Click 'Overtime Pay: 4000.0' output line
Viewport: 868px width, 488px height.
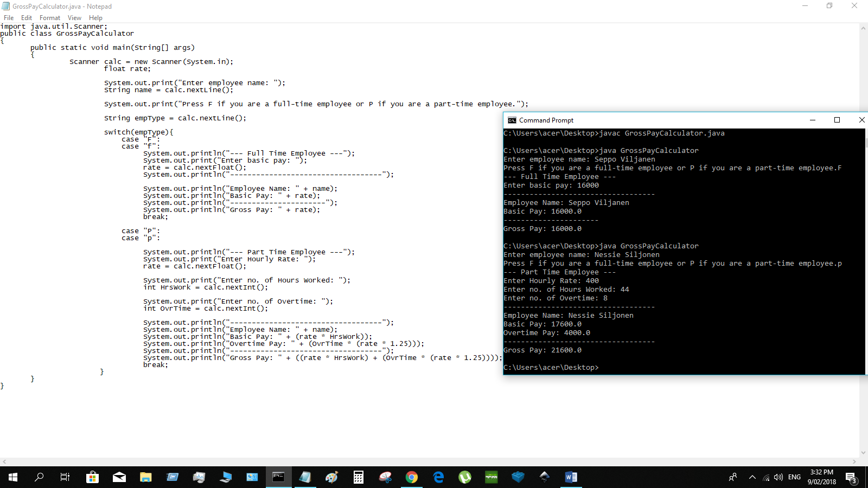pos(547,333)
